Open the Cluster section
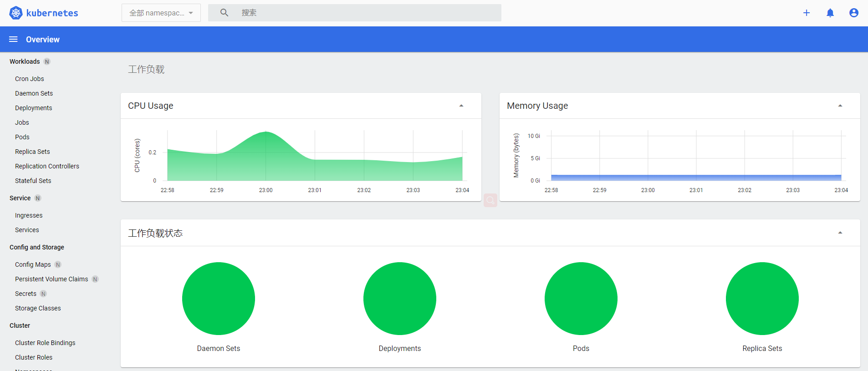 [x=20, y=325]
